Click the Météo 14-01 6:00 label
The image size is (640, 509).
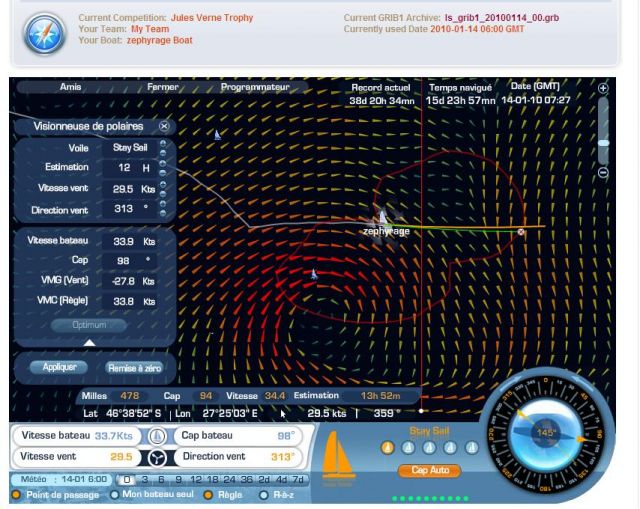pos(63,479)
